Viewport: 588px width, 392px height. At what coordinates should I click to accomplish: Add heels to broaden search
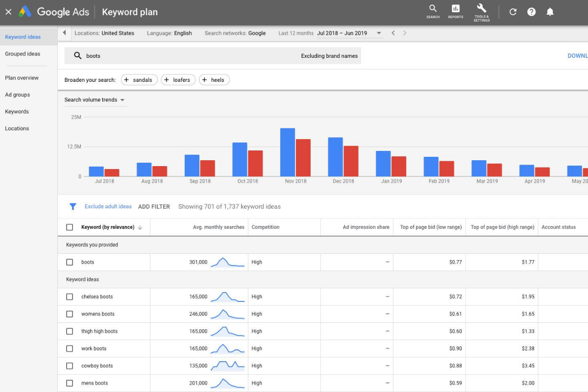[214, 80]
